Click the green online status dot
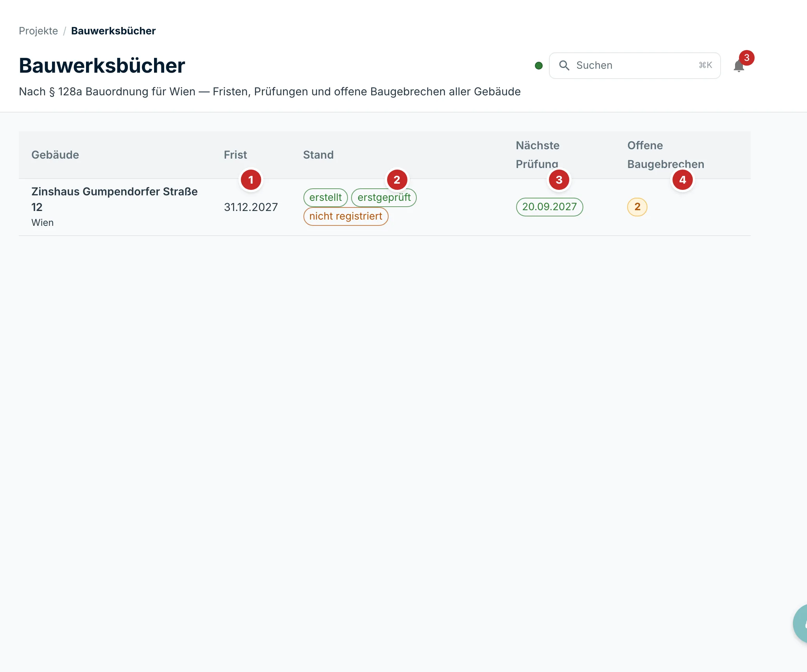Viewport: 807px width, 672px height. point(539,66)
